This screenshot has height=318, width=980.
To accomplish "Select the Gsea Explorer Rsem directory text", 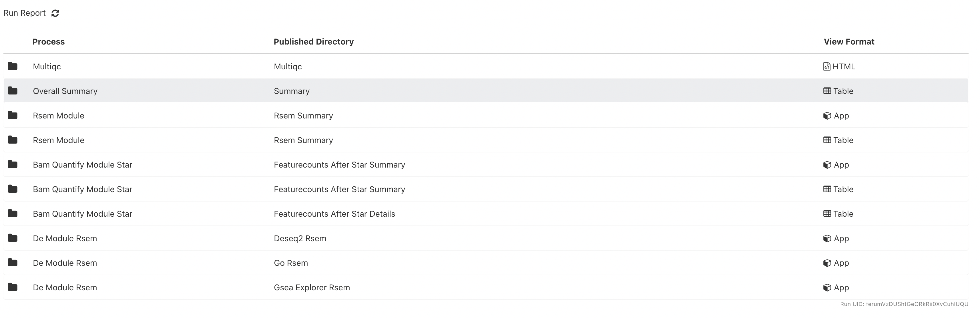I will click(312, 288).
